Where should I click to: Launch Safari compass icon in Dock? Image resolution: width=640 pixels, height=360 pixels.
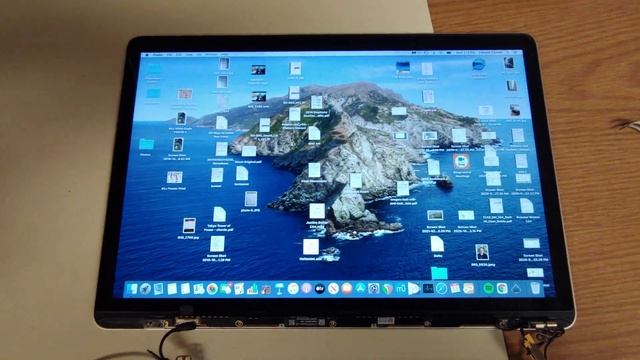[442, 288]
